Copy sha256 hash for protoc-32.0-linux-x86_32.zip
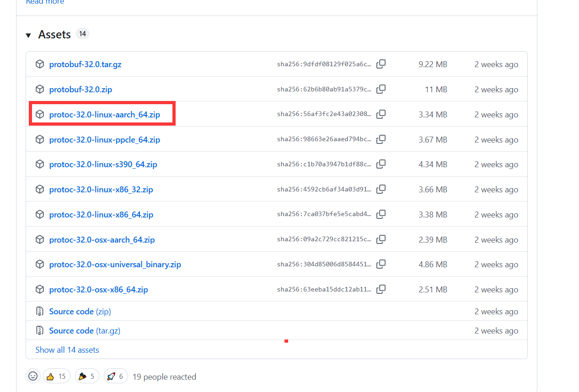579x392 pixels. tap(381, 189)
